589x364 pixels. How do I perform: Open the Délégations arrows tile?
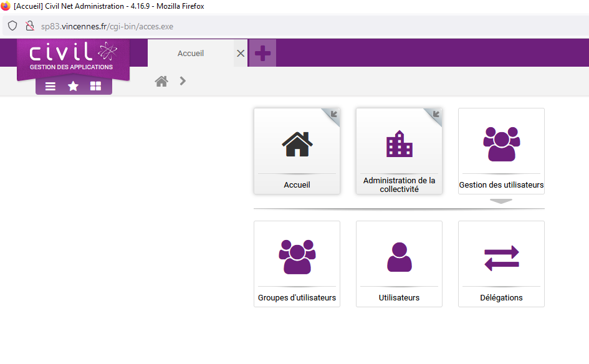click(501, 264)
